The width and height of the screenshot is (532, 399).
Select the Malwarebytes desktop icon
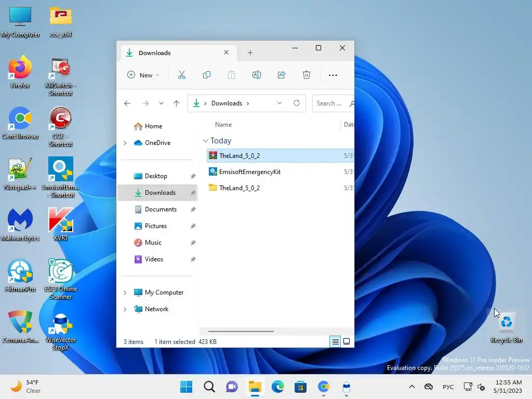tap(20, 224)
